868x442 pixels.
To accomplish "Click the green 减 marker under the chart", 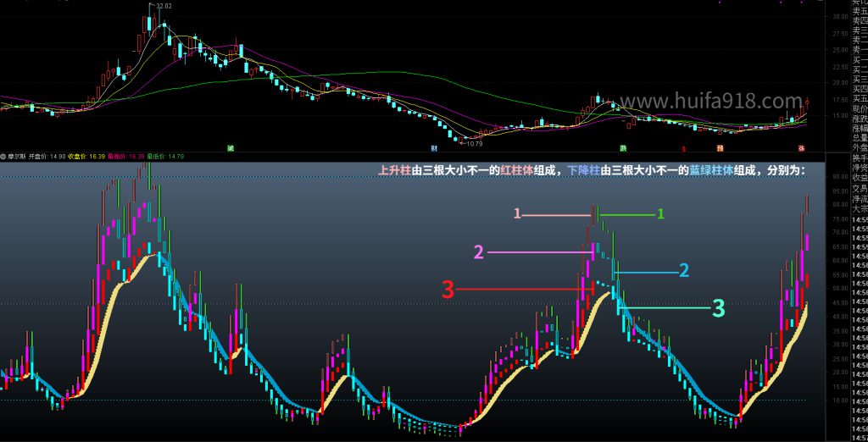I will 231,147.
